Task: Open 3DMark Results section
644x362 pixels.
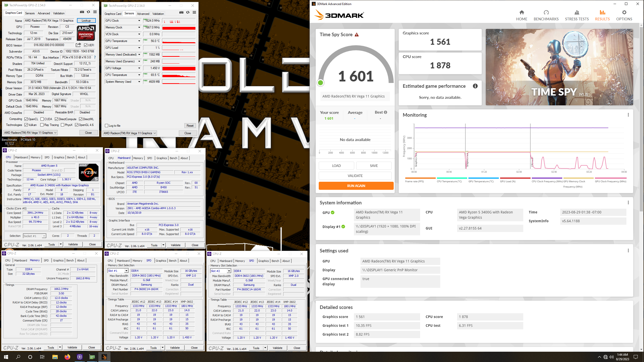Action: [x=602, y=15]
